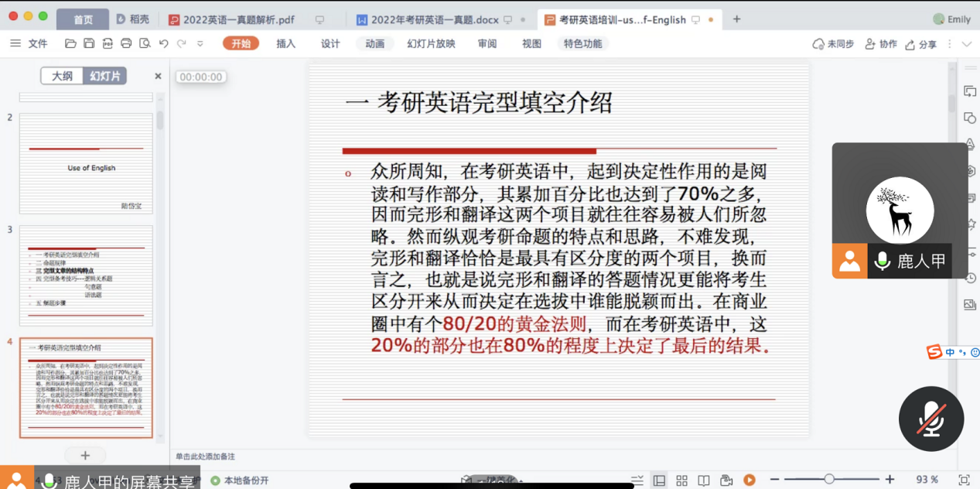Screen dimensions: 980x489
Task: Expand the quick access toolbar dropdown arrow
Action: 200,43
